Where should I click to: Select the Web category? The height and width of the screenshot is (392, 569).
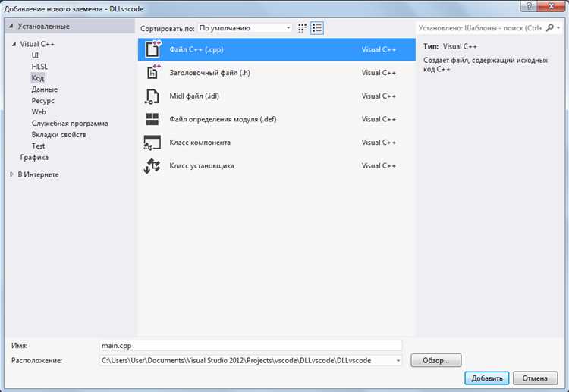[39, 112]
